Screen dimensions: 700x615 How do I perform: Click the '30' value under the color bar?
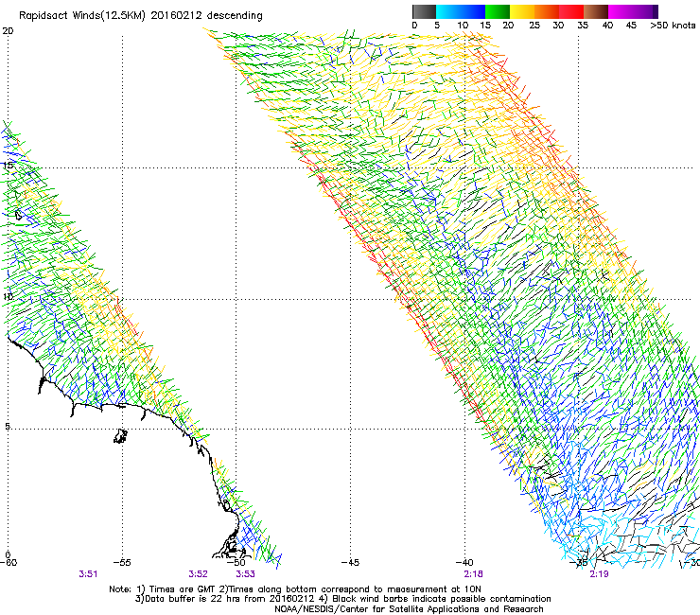pos(558,26)
